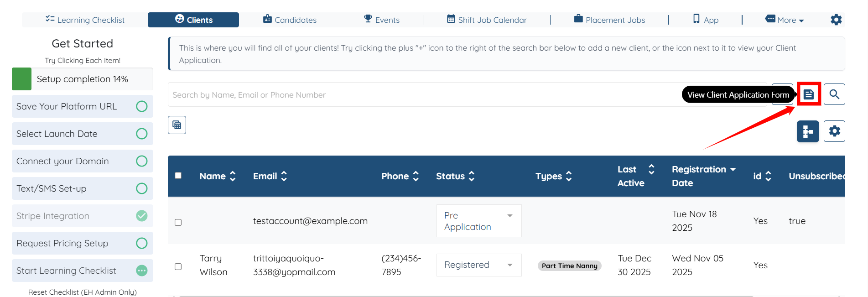Viewport: 868px width, 297px height.
Task: Toggle the select-all checkbox in table header
Action: [x=178, y=176]
